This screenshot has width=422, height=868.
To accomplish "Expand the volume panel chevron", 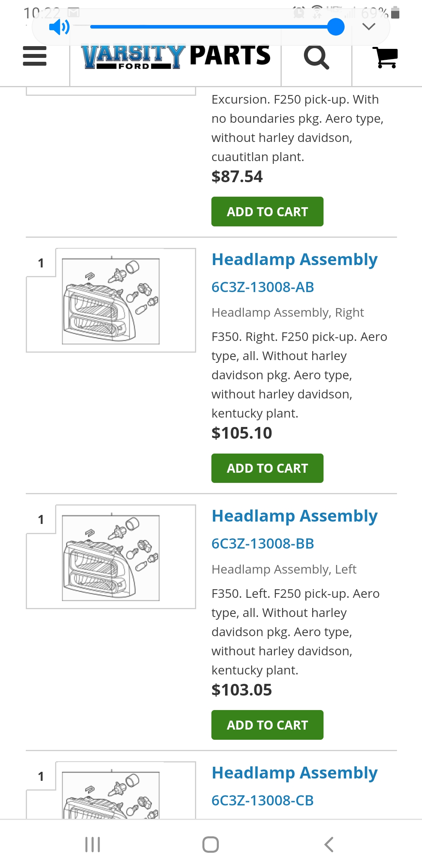I will coord(369,27).
